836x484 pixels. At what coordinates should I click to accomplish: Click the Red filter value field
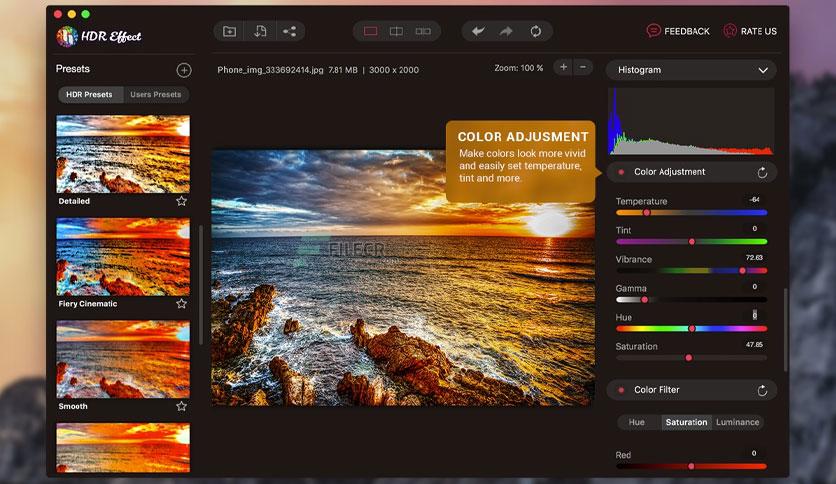point(754,453)
